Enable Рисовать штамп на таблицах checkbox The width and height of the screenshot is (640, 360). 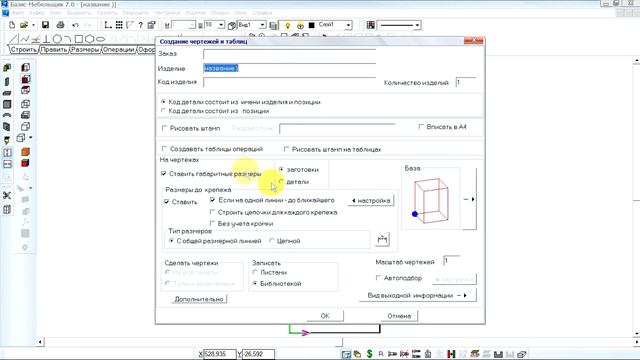click(x=286, y=149)
